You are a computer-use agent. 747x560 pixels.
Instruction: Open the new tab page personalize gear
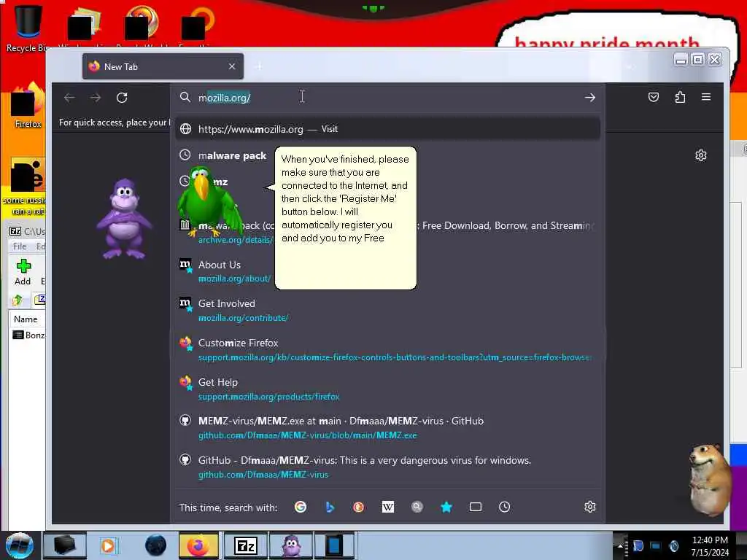pos(701,155)
